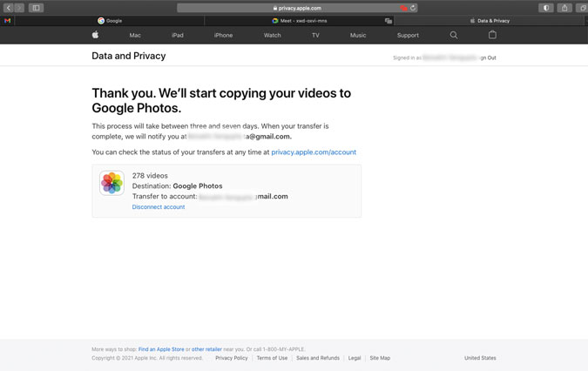
Task: Click the Sign Out link
Action: (488, 57)
